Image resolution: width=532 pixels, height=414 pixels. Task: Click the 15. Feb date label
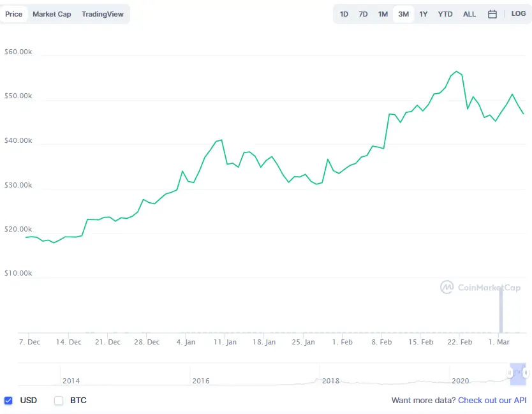click(x=421, y=342)
